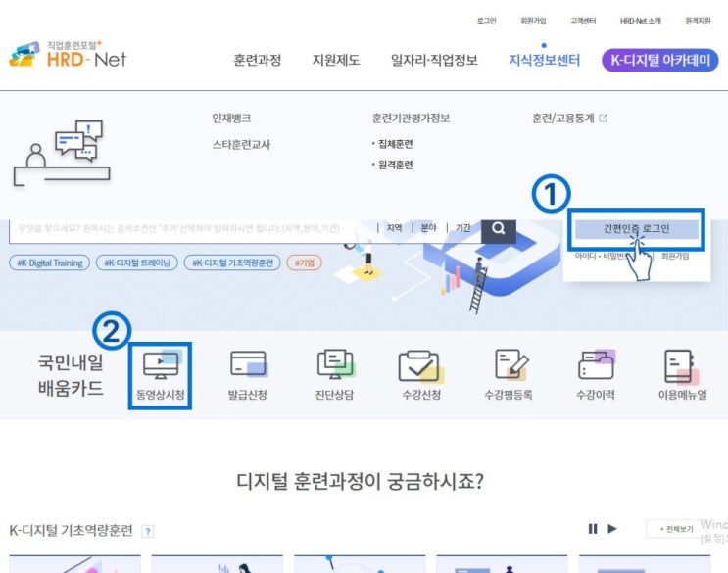The width and height of the screenshot is (728, 573).
Task: Select 훈련기관평가정보 submenu item
Action: point(411,119)
